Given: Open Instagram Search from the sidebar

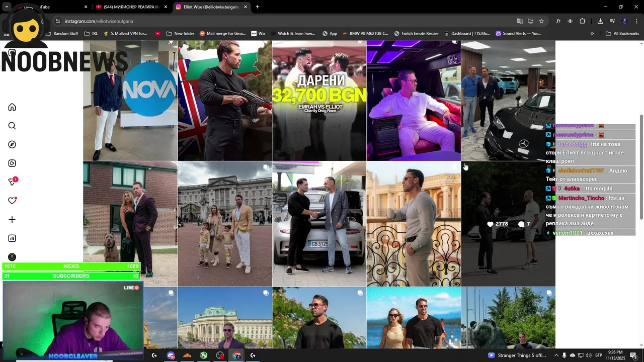Looking at the screenshot, I should (12, 126).
